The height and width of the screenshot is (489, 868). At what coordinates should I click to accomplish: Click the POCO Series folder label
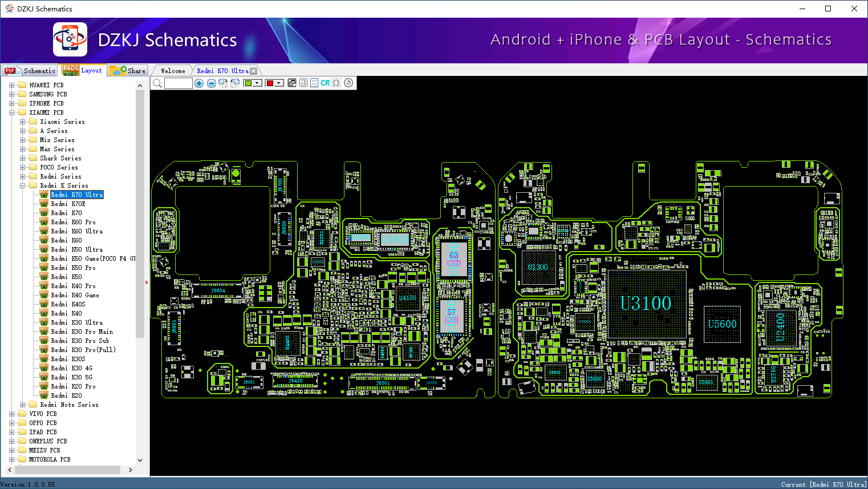click(59, 167)
